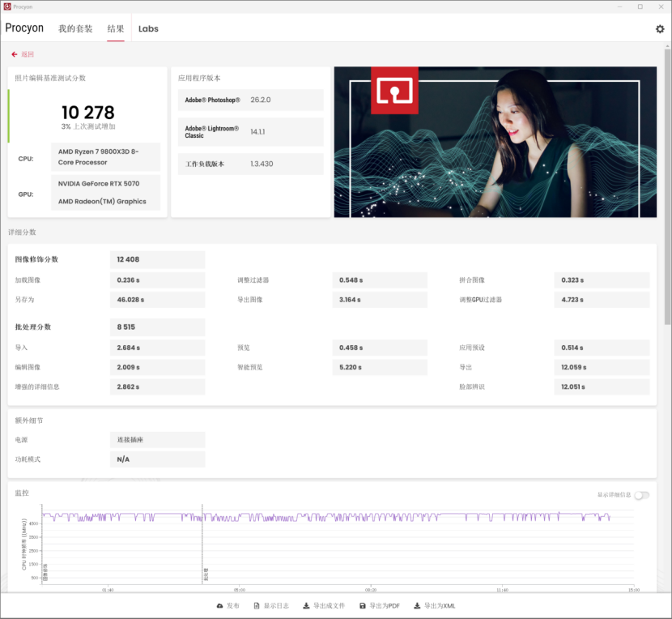The width and height of the screenshot is (672, 619).
Task: Click the red benchmark logo on the banner
Action: coord(394,90)
